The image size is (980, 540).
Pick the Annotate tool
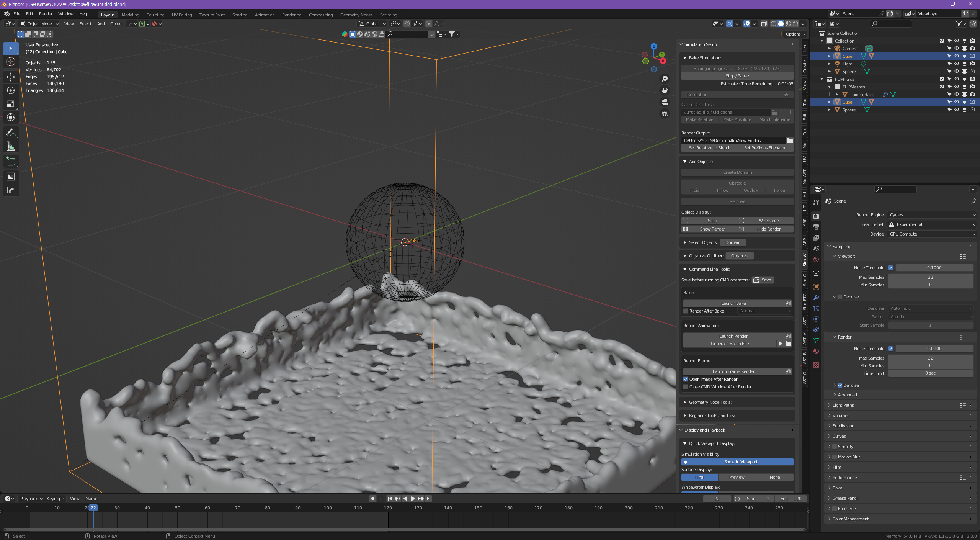click(11, 133)
